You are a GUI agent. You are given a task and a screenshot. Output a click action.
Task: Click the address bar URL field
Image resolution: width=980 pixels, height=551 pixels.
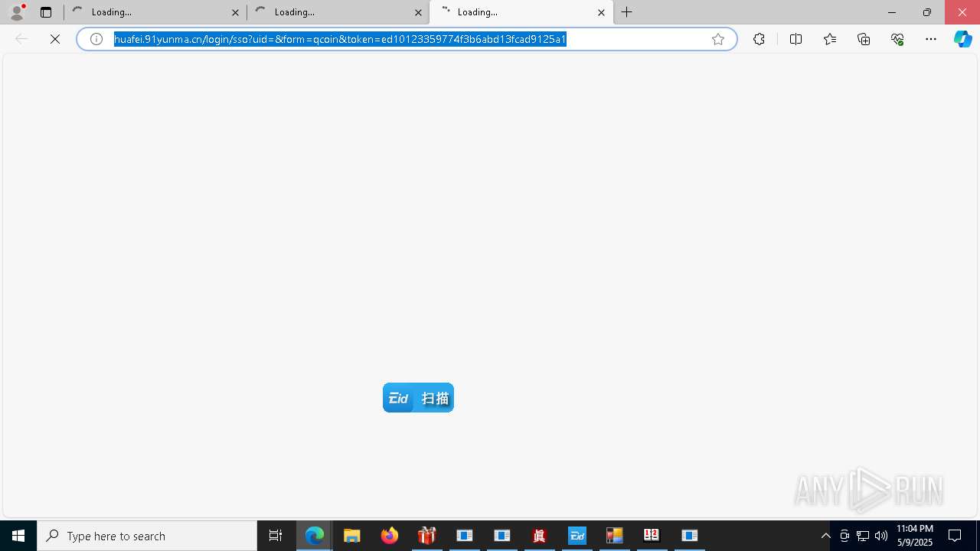click(406, 39)
